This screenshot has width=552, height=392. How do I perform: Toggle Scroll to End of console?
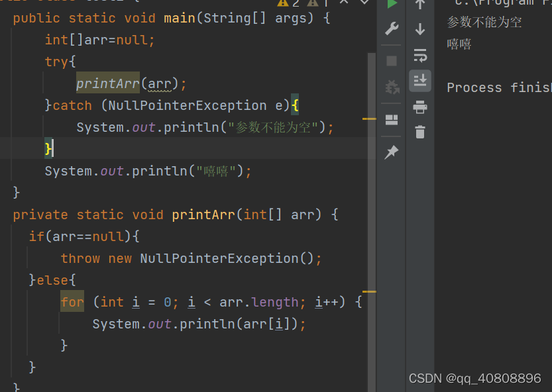tap(420, 81)
